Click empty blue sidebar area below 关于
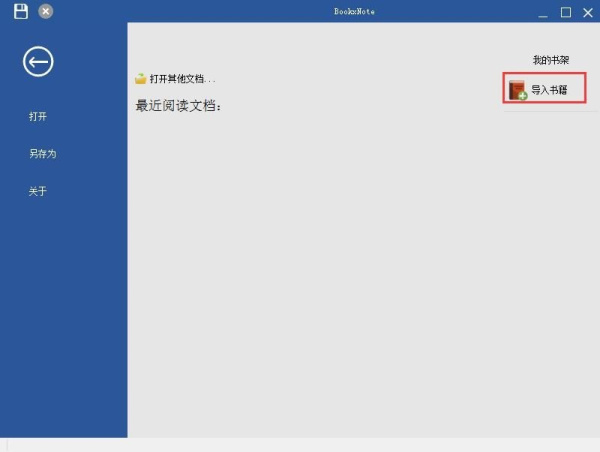This screenshot has width=600, height=452. pyautogui.click(x=63, y=320)
